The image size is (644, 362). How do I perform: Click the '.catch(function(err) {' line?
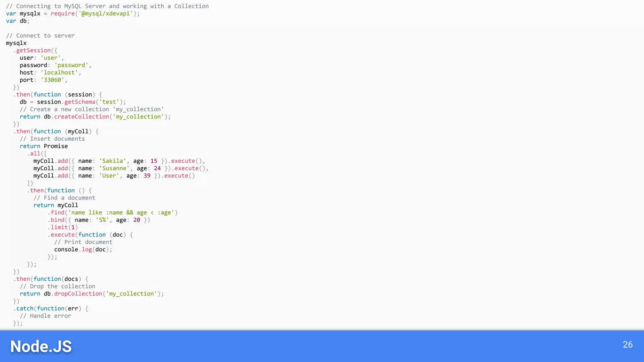tap(51, 309)
